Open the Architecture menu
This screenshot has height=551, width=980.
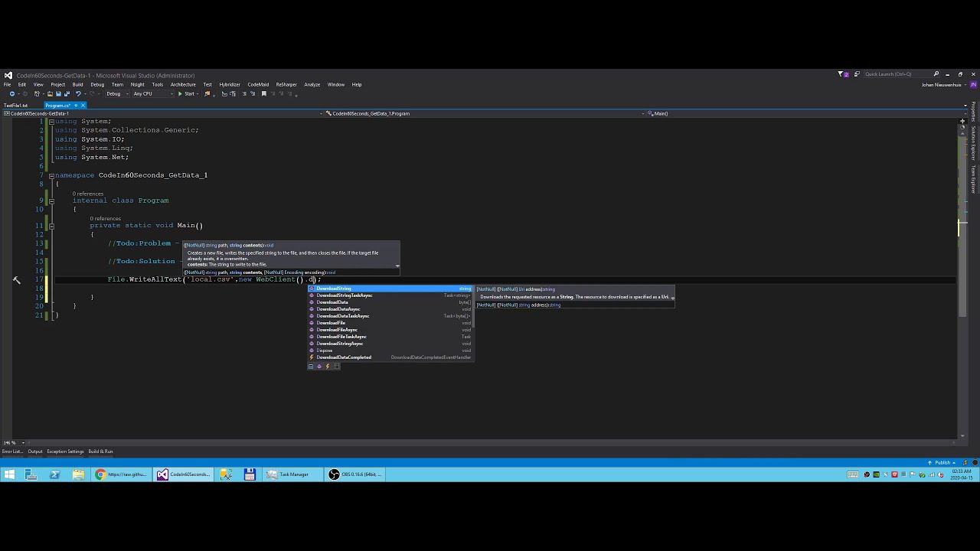183,84
